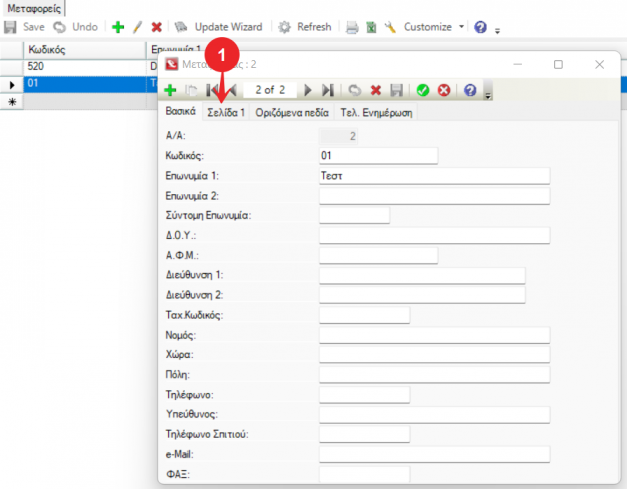Click the Νομός field
The height and width of the screenshot is (489, 627).
434,335
